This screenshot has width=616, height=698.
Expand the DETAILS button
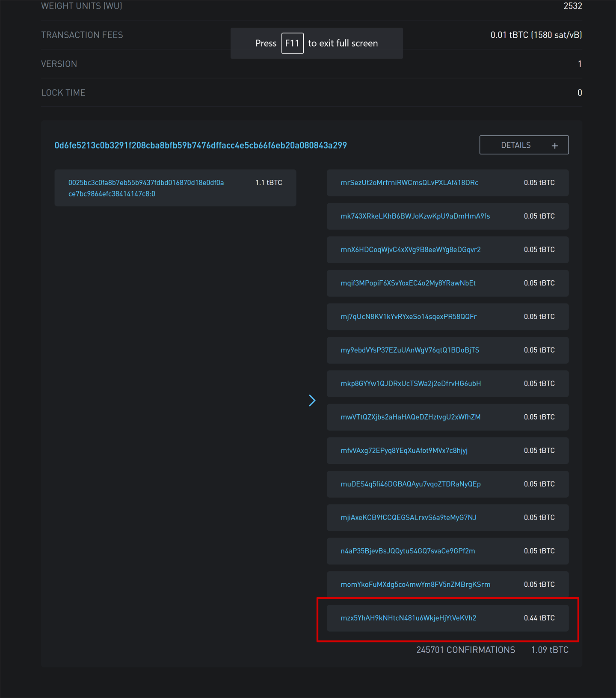(515, 145)
